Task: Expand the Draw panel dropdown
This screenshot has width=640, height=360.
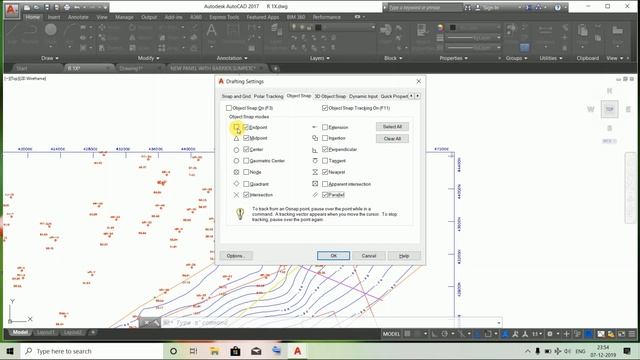Action: (50, 58)
